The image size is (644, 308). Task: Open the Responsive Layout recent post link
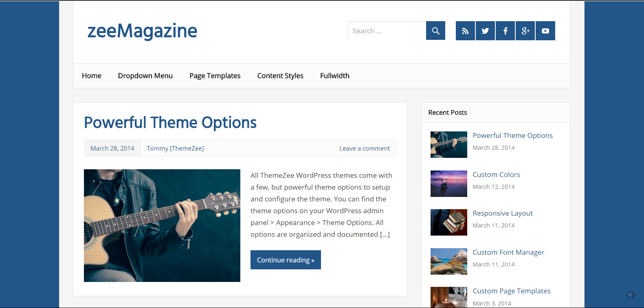[x=502, y=213]
